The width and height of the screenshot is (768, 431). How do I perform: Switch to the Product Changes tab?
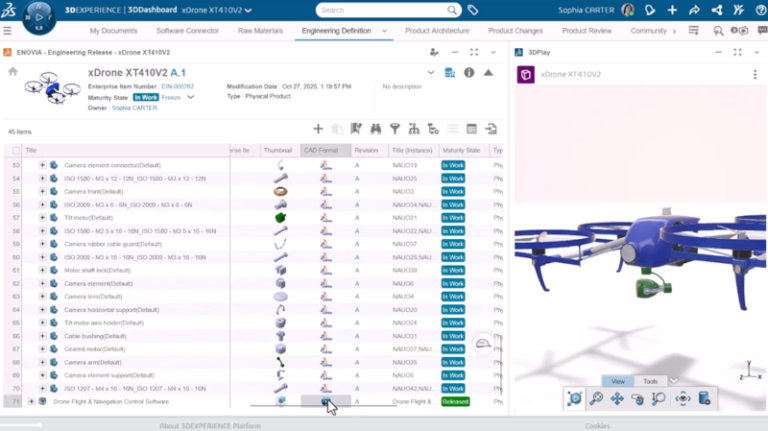point(515,31)
